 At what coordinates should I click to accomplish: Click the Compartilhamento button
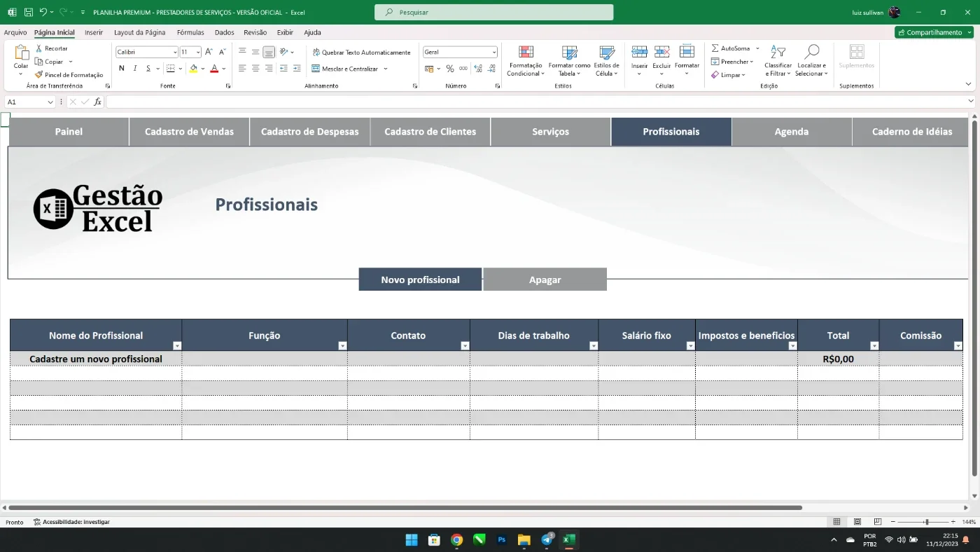point(934,32)
